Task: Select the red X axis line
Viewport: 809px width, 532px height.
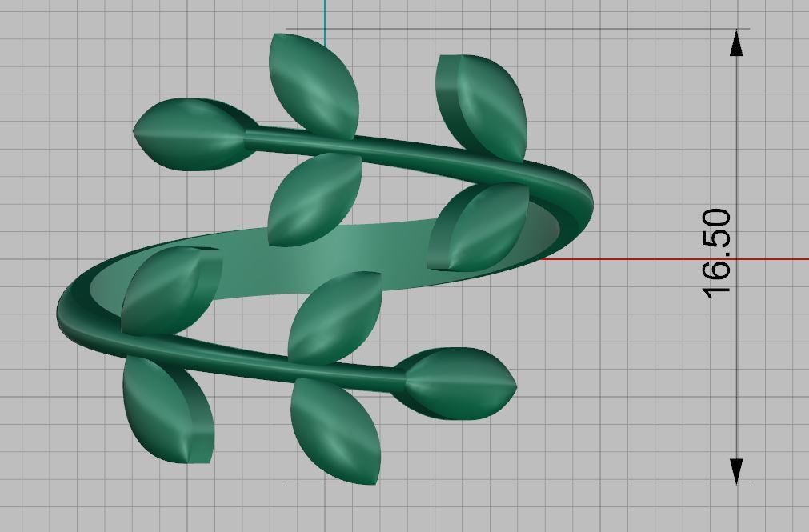Action: click(673, 259)
